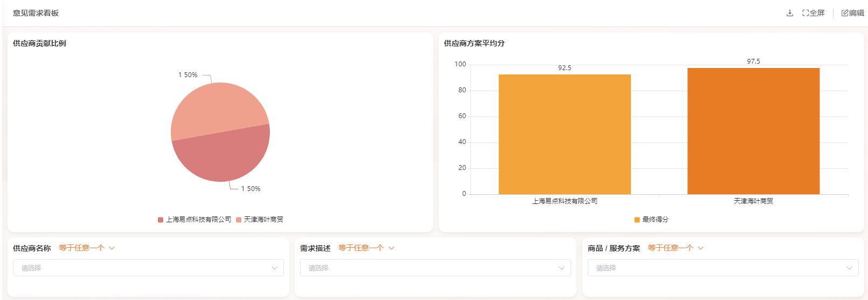Click the 上海易点科技有限公司 legend color swatch

tap(161, 220)
